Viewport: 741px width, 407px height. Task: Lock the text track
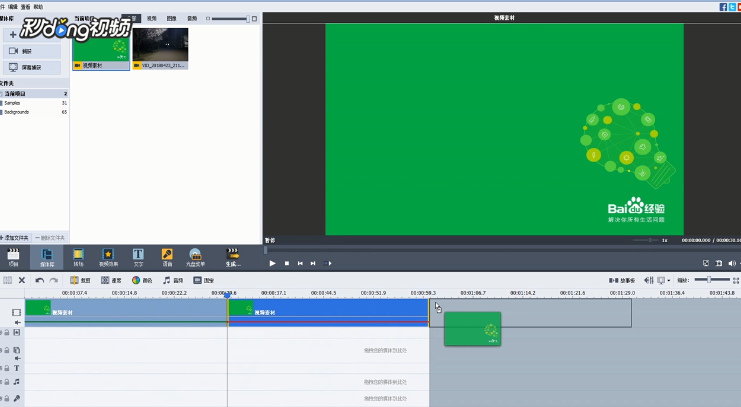coord(7,368)
